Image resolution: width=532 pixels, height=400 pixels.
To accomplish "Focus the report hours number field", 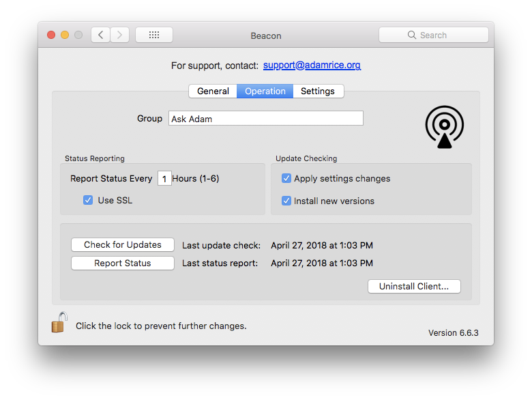I will pos(164,178).
